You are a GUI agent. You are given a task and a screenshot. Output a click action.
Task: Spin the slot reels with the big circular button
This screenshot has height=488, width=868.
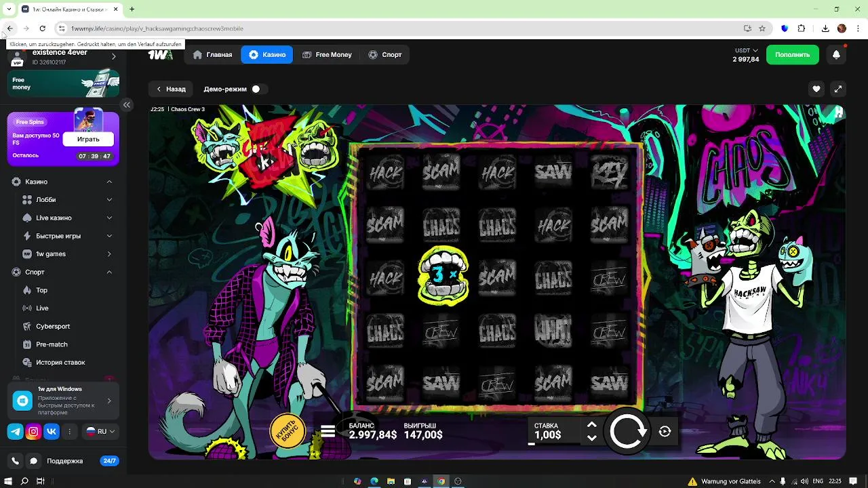coord(627,432)
